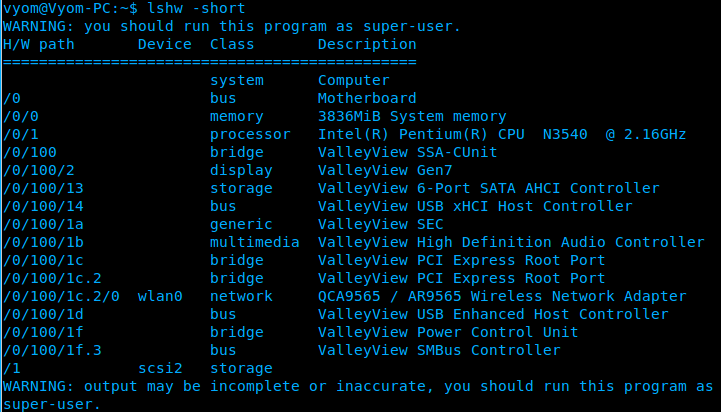The width and height of the screenshot is (721, 412).
Task: Click the '3836MiB System memory' entry
Action: point(412,116)
